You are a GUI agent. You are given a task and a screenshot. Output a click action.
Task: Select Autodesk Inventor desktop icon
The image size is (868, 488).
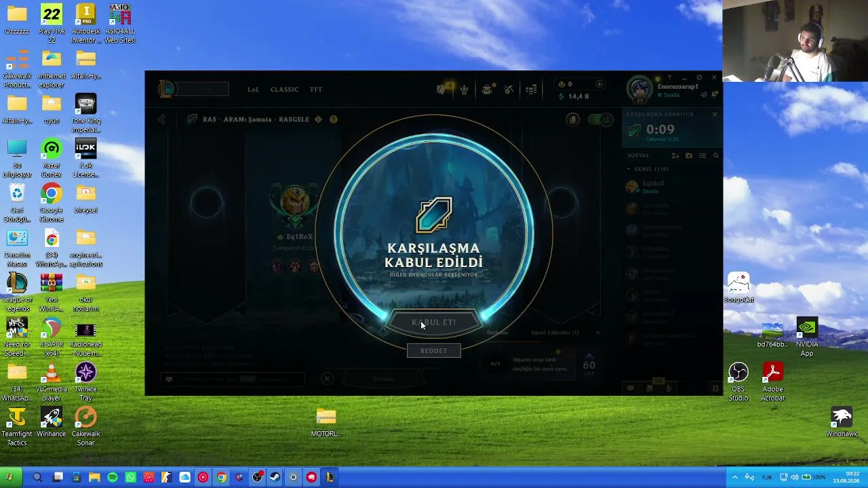85,24
